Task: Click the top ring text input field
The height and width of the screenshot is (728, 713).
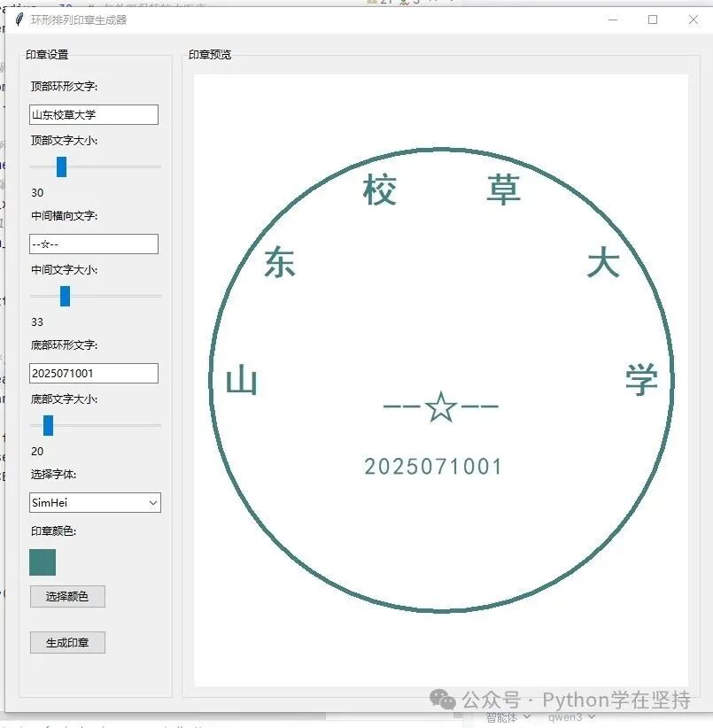Action: tap(94, 114)
